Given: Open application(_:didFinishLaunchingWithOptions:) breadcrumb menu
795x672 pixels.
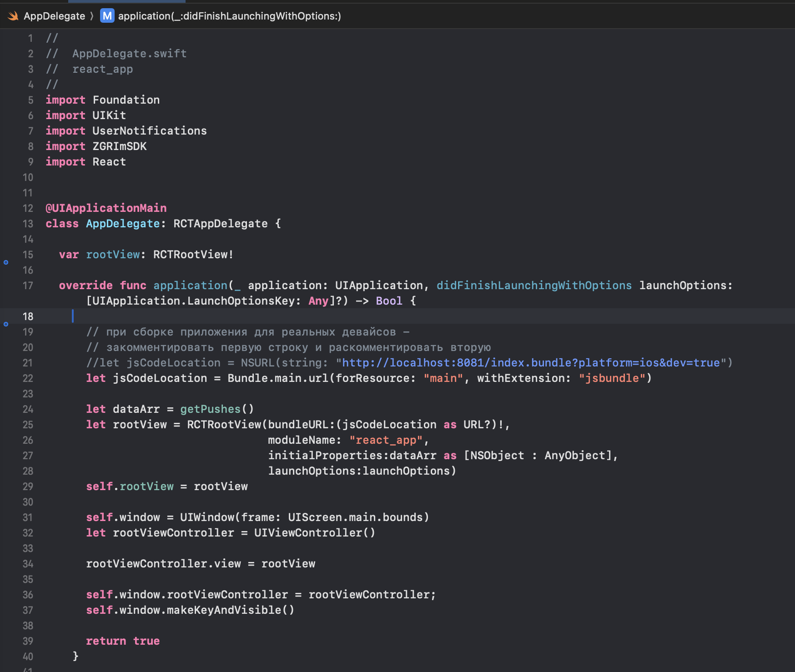Looking at the screenshot, I should 229,16.
